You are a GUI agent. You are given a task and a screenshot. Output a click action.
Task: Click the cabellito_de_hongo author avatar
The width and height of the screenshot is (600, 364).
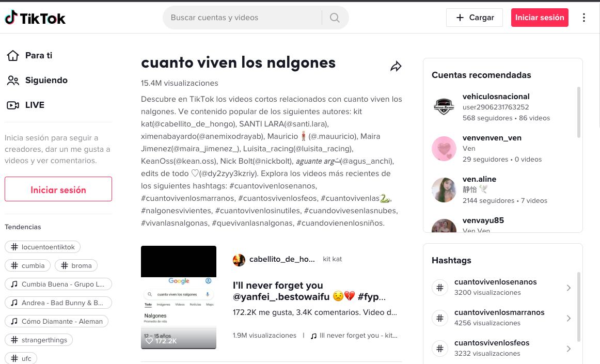click(x=239, y=260)
